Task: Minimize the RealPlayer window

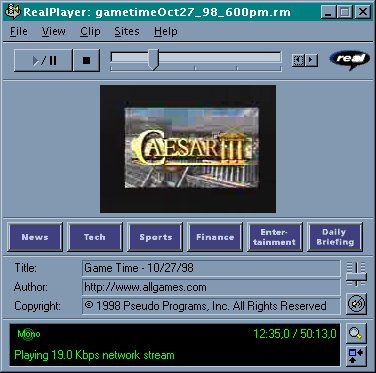Action: (328, 12)
